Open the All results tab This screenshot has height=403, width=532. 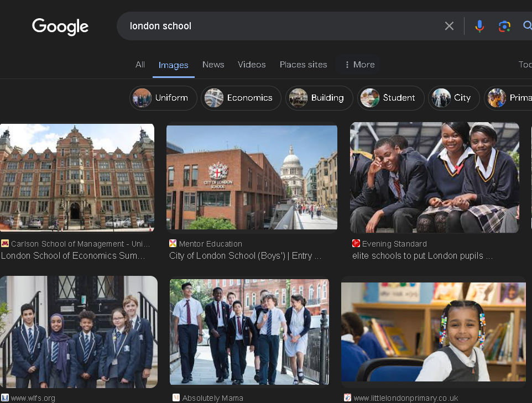pos(140,65)
